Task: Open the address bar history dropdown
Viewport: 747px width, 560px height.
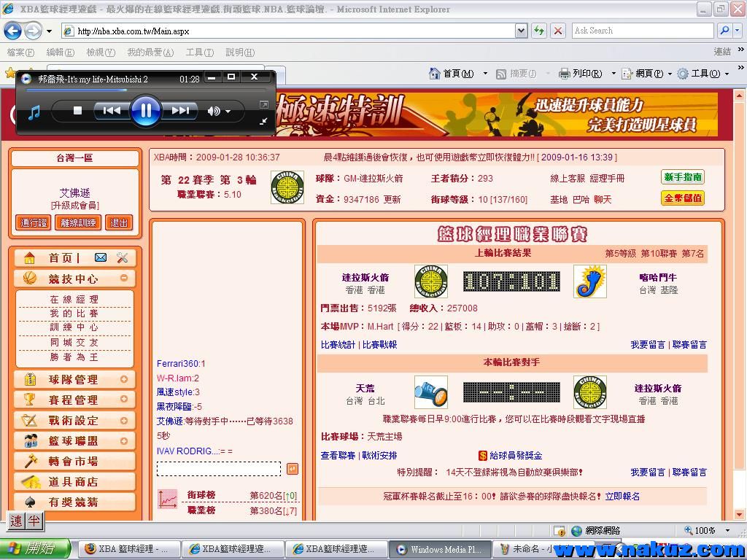Action: pyautogui.click(x=521, y=31)
